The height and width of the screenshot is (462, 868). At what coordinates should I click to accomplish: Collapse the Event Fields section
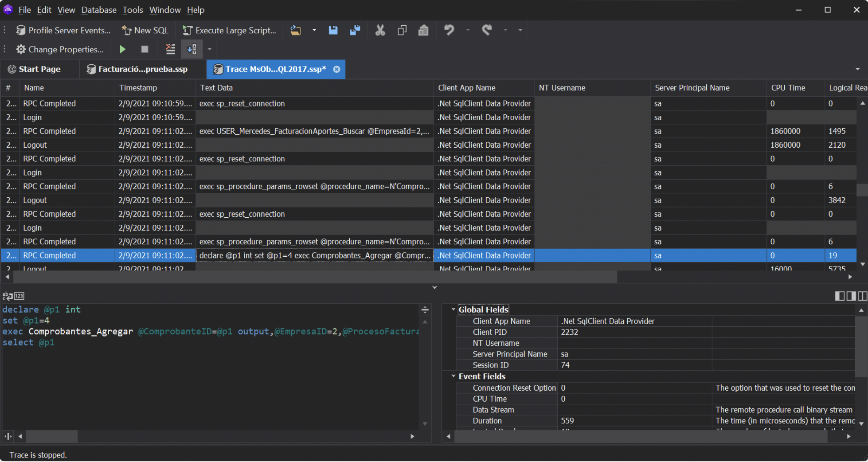(453, 376)
